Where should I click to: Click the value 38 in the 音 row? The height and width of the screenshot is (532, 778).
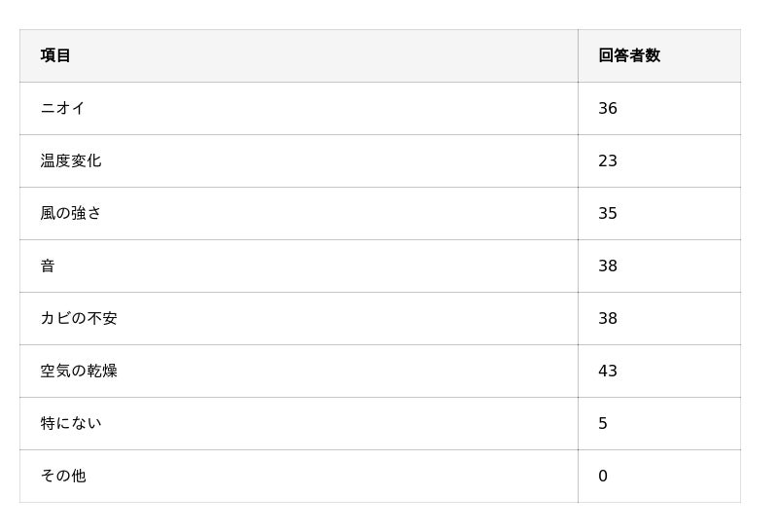[x=608, y=266]
